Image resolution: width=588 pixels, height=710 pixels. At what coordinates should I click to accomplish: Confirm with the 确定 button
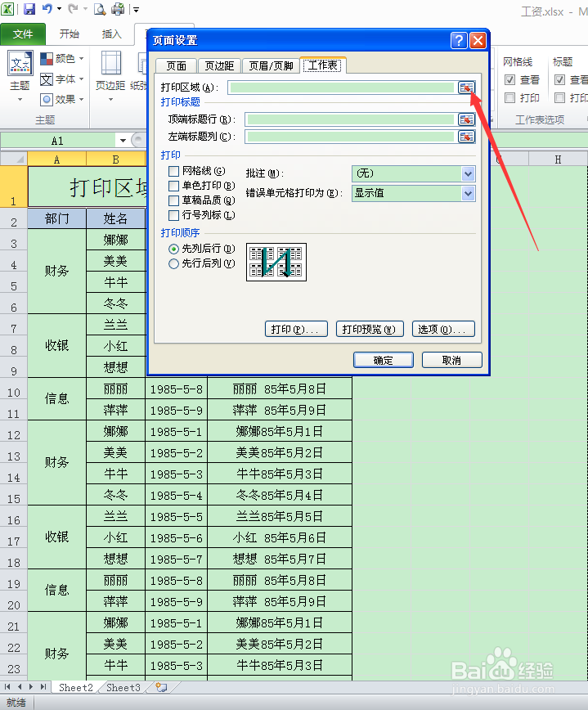click(383, 361)
